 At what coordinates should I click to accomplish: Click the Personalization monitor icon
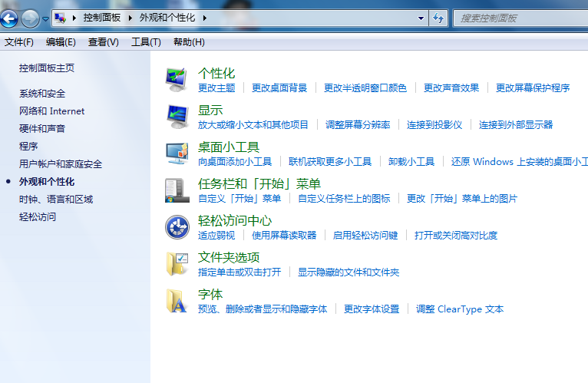177,80
